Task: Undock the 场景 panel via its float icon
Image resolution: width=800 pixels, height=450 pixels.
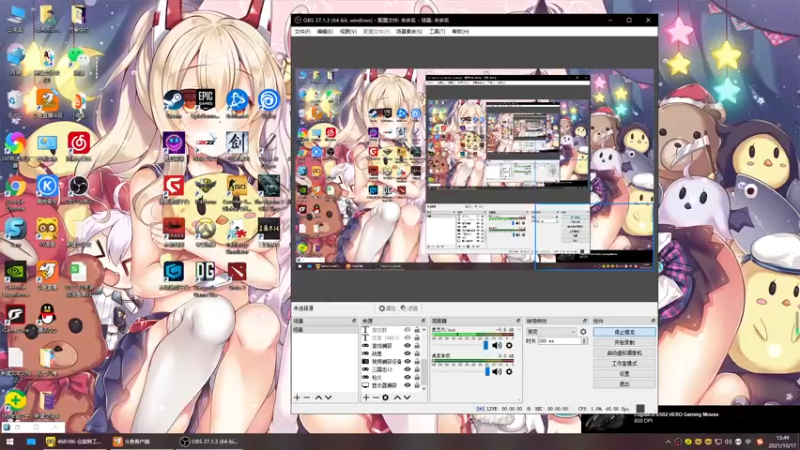Action: (354, 321)
